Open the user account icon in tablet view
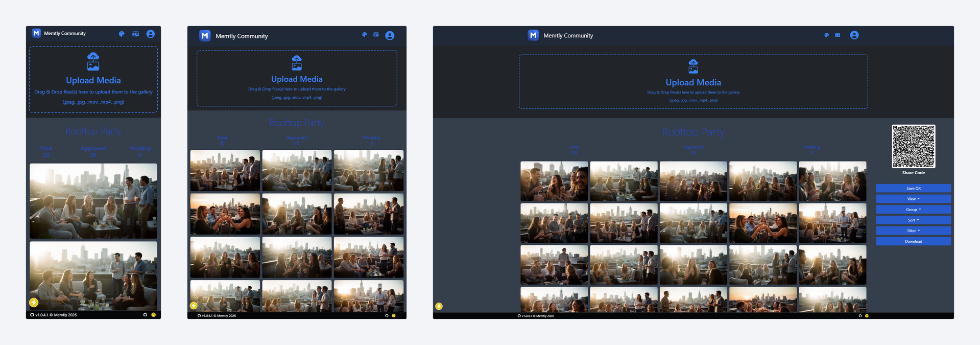The image size is (980, 345). tap(390, 35)
